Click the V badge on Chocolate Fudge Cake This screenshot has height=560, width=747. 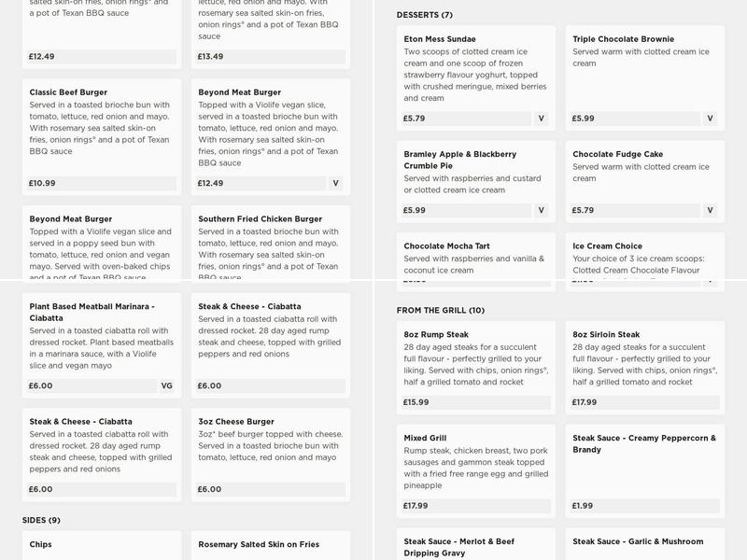[x=710, y=211]
